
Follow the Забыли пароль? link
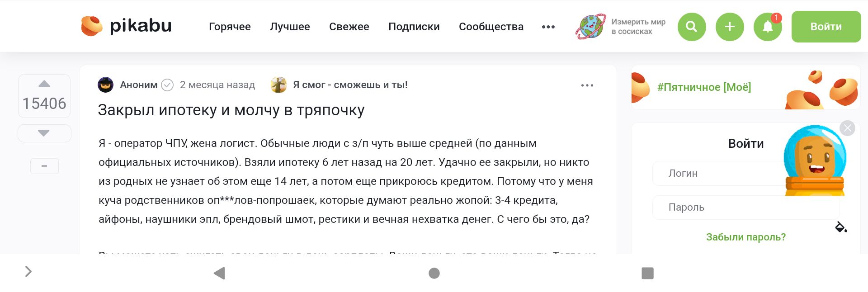[x=746, y=237]
